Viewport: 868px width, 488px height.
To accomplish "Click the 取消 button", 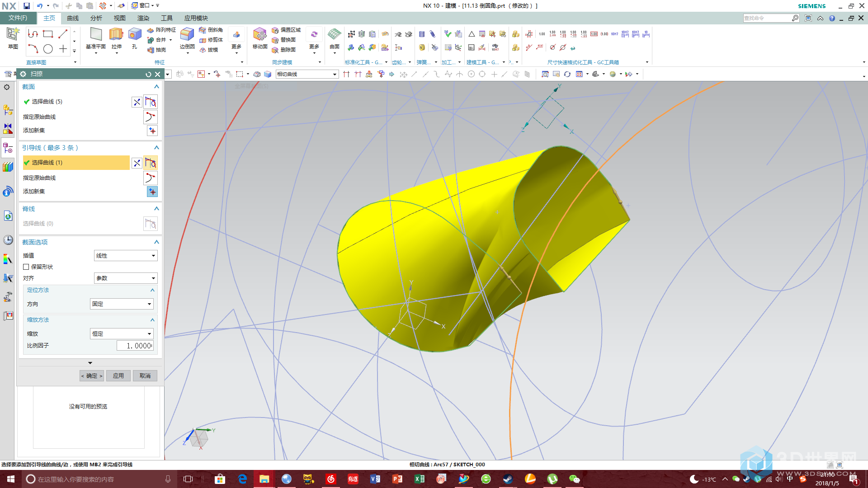I will (145, 376).
